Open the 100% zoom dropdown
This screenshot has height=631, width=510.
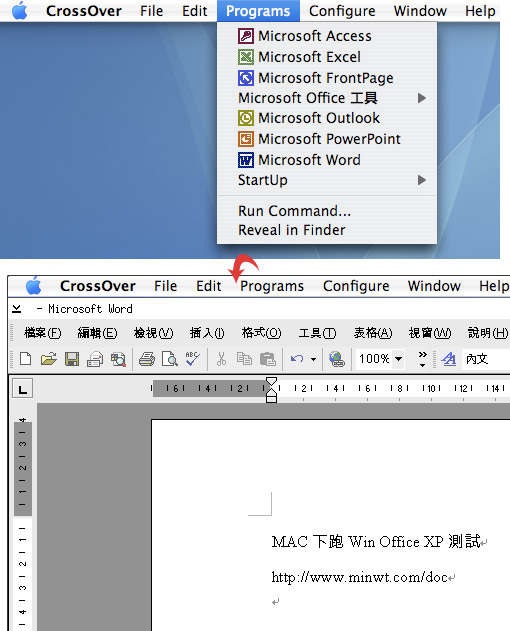tap(398, 359)
